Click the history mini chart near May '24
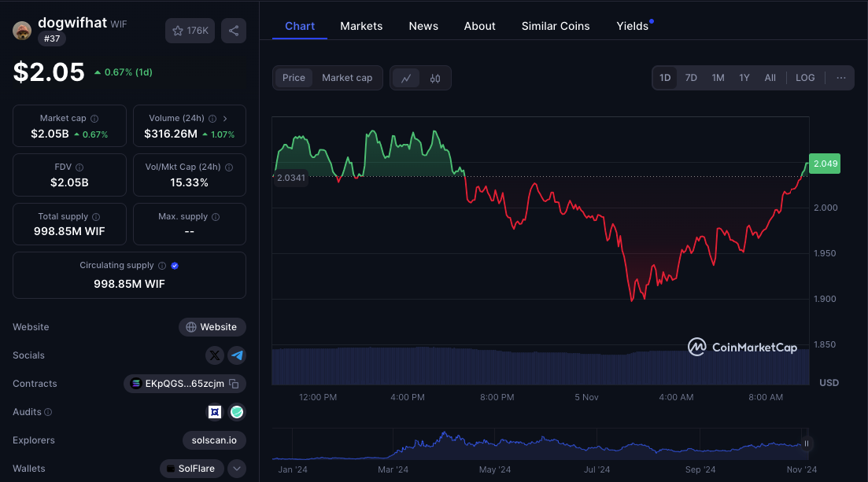The width and height of the screenshot is (868, 482). pyautogui.click(x=495, y=443)
